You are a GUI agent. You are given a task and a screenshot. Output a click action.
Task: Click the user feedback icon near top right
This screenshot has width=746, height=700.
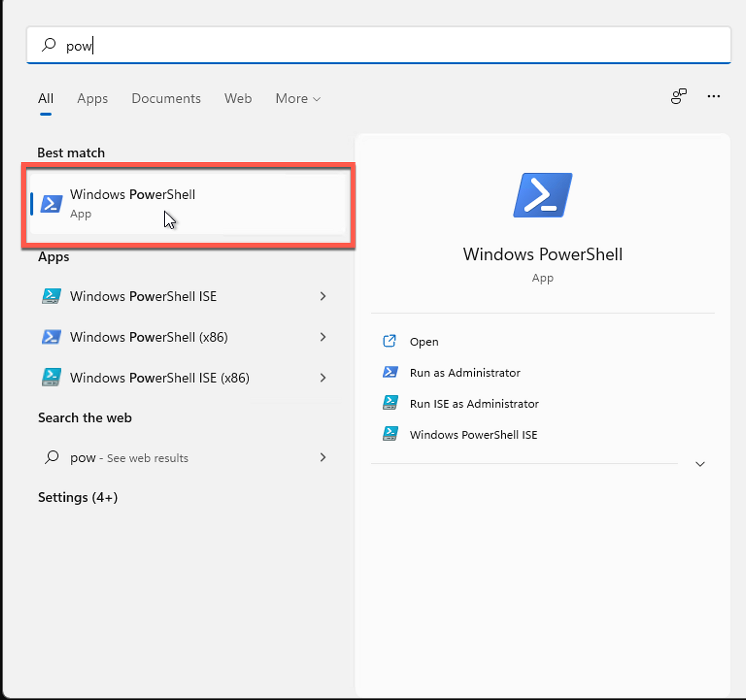(678, 97)
